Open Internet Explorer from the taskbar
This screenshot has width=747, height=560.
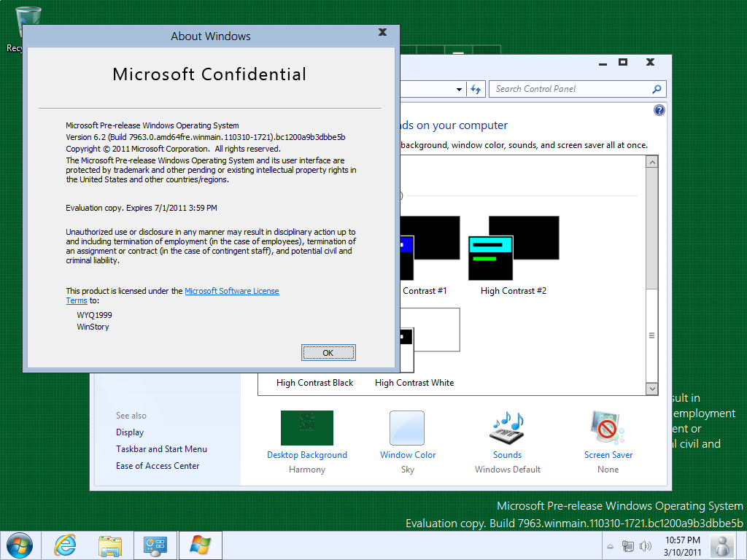pyautogui.click(x=65, y=545)
